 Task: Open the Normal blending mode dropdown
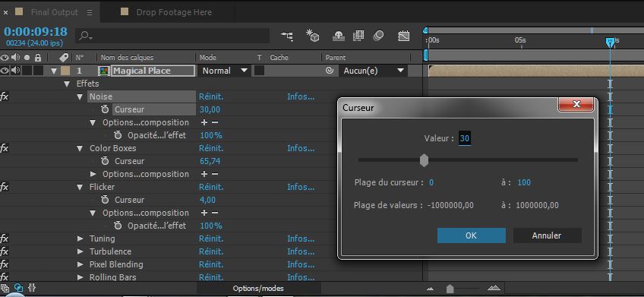[225, 71]
